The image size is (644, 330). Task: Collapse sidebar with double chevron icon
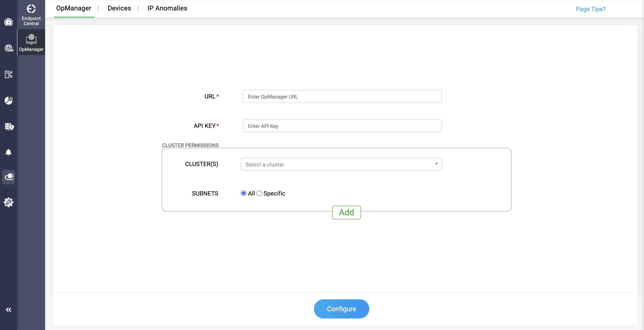click(9, 310)
